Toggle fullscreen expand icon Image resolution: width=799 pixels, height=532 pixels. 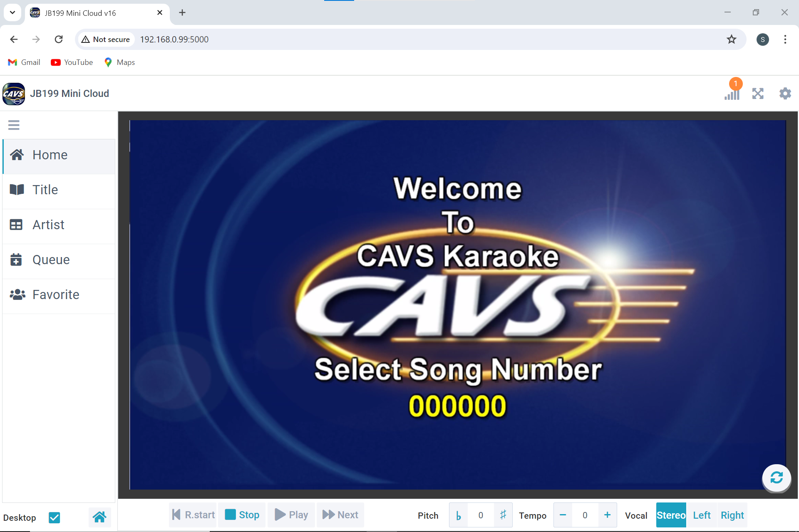pos(758,94)
